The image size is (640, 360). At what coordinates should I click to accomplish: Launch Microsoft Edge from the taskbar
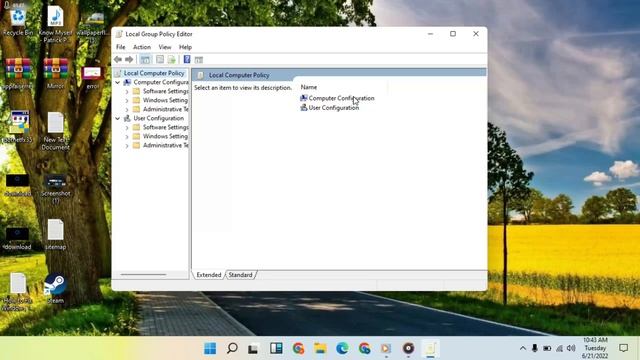pyautogui.click(x=342, y=348)
